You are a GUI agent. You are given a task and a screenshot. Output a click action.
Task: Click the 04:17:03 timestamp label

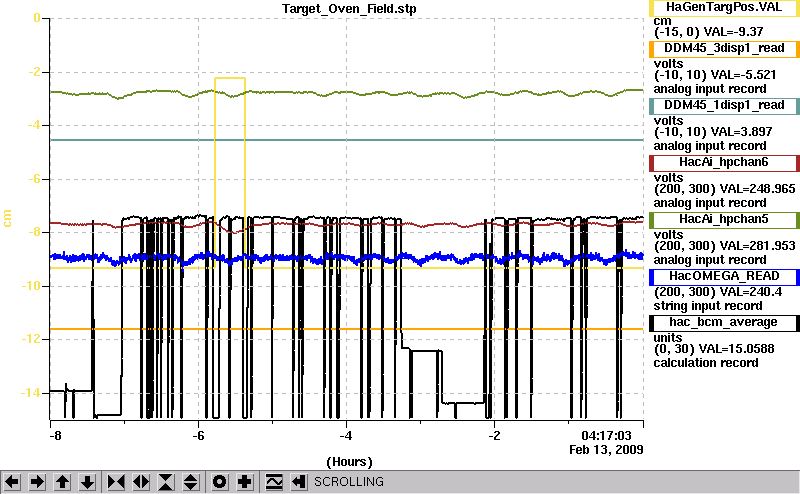[x=606, y=436]
